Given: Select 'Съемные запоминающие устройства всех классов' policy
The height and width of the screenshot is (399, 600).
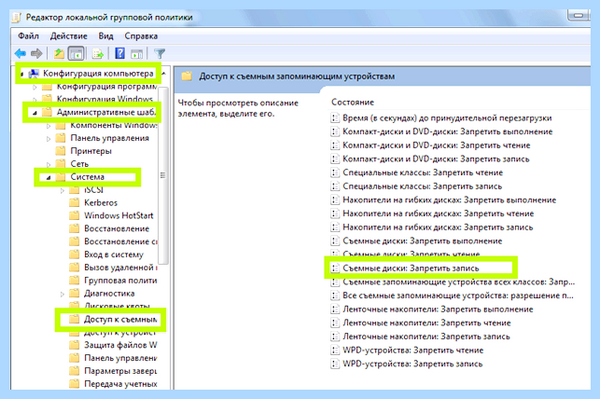Looking at the screenshot, I should point(459,282).
